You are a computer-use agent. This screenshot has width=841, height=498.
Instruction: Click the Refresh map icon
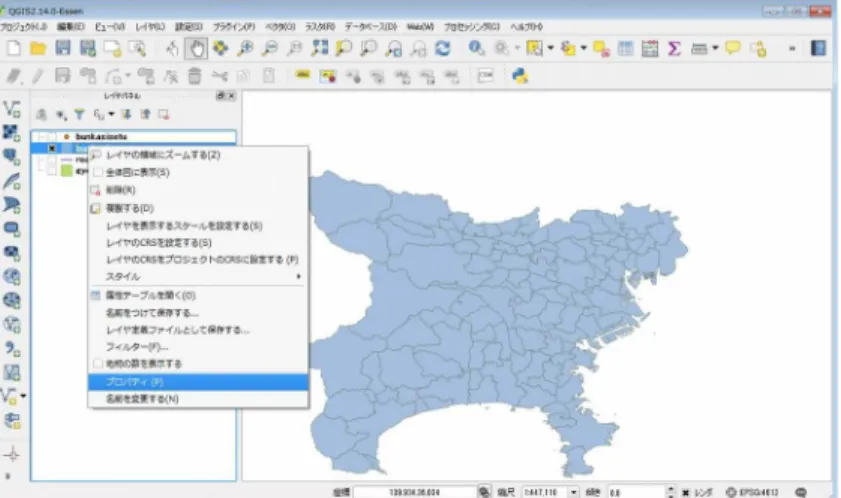pos(442,49)
